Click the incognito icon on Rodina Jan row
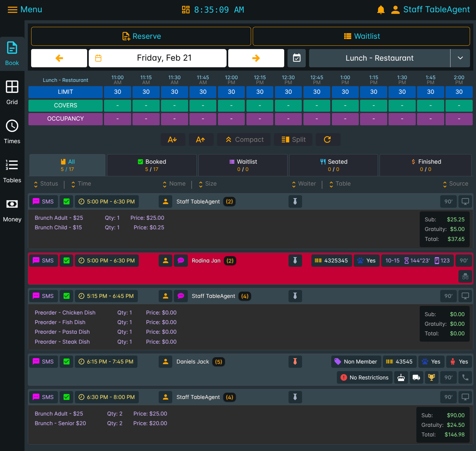 coord(465,276)
